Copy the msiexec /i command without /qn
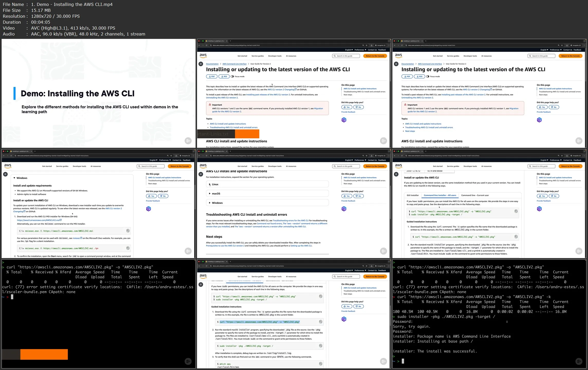588x370 pixels. [x=128, y=231]
